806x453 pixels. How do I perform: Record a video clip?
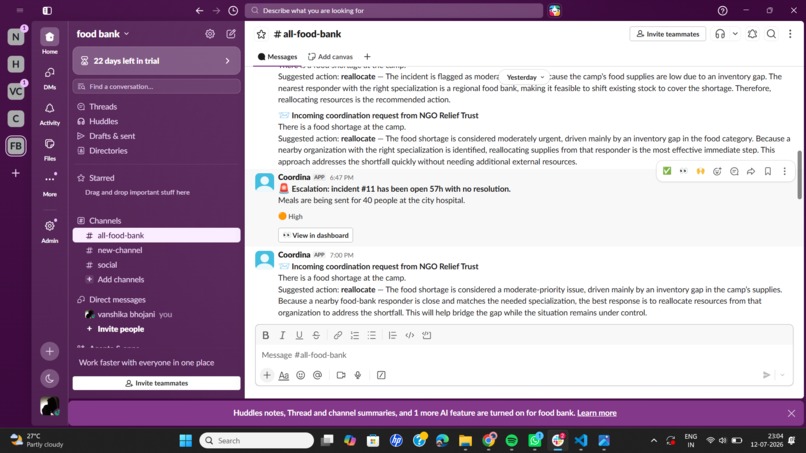tap(341, 375)
